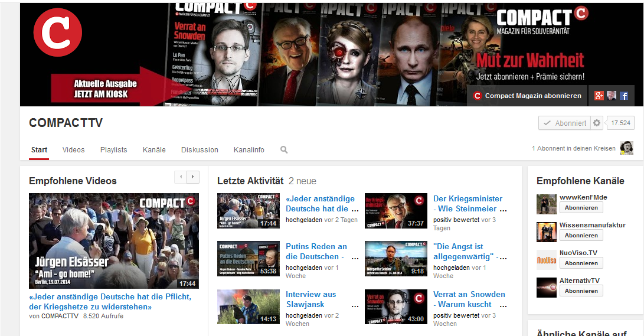Click the COMPACTTV channel title
The image size is (644, 336).
[x=66, y=123]
